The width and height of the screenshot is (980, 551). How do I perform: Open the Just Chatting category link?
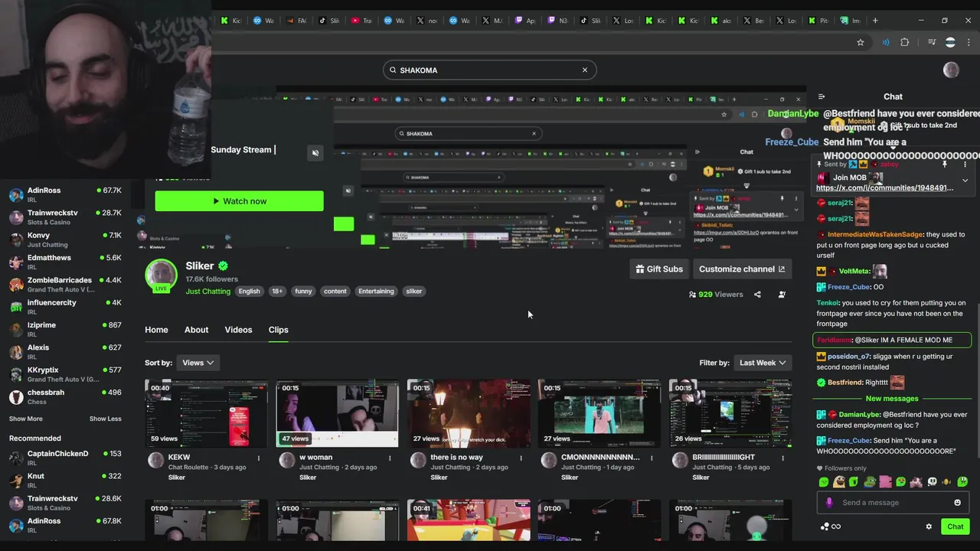point(207,291)
